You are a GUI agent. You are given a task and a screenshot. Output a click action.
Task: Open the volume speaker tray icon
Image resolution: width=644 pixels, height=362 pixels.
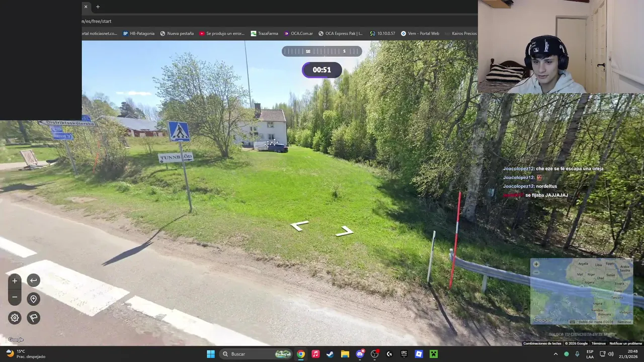(611, 354)
